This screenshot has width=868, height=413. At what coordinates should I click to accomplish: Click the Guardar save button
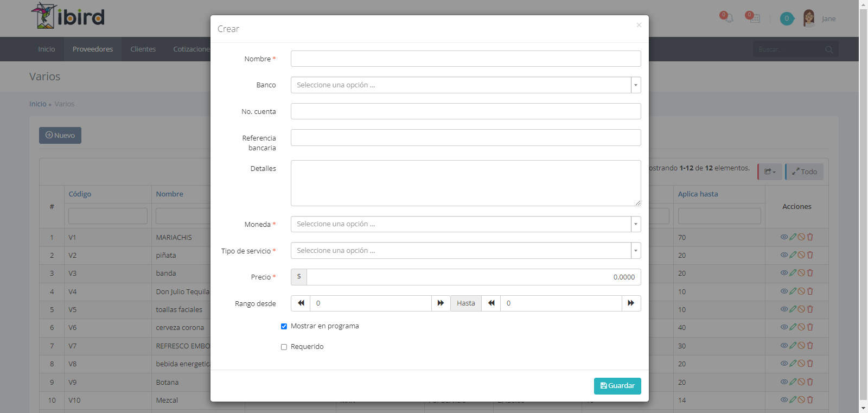click(x=617, y=386)
